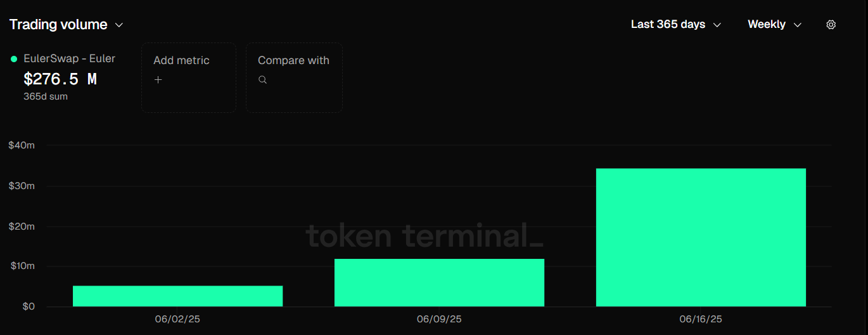Click the 06/02/25 volume bar
The height and width of the screenshot is (335, 868).
pyautogui.click(x=177, y=296)
